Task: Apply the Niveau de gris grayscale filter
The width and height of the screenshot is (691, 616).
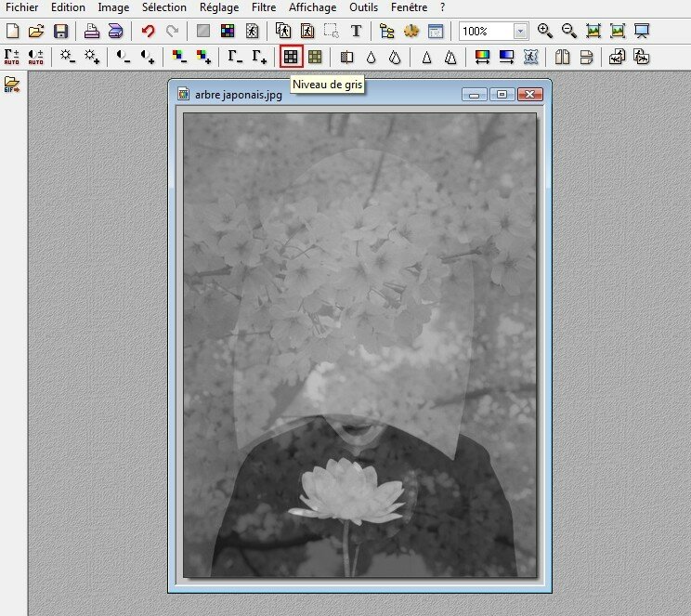Action: [291, 57]
